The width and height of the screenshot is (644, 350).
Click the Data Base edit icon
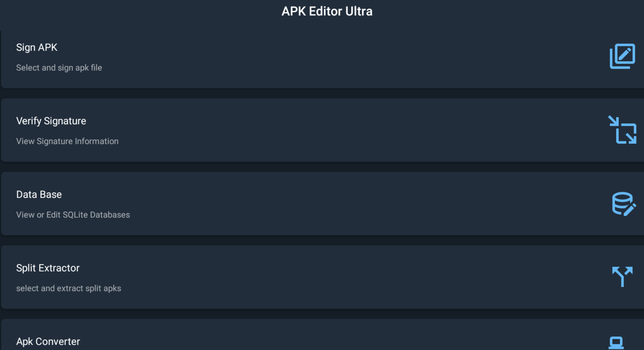624,204
